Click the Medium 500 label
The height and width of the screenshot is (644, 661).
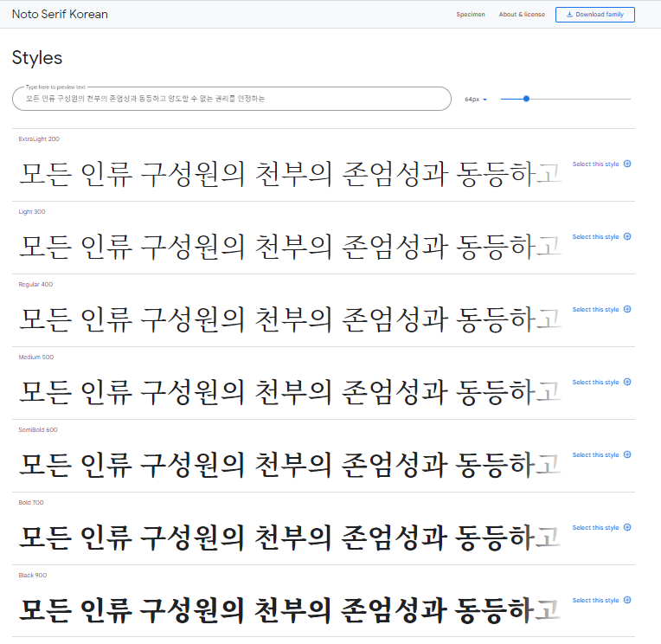coord(35,357)
